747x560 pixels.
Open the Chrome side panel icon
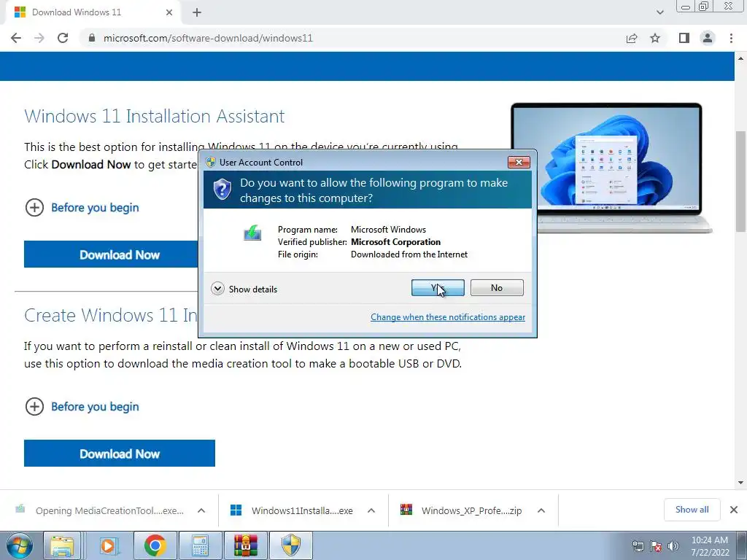tap(684, 38)
